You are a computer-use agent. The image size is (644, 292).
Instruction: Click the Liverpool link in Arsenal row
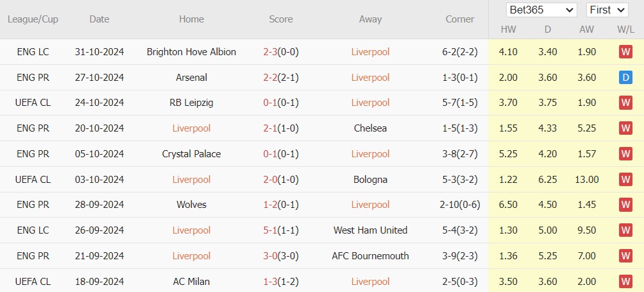[370, 78]
